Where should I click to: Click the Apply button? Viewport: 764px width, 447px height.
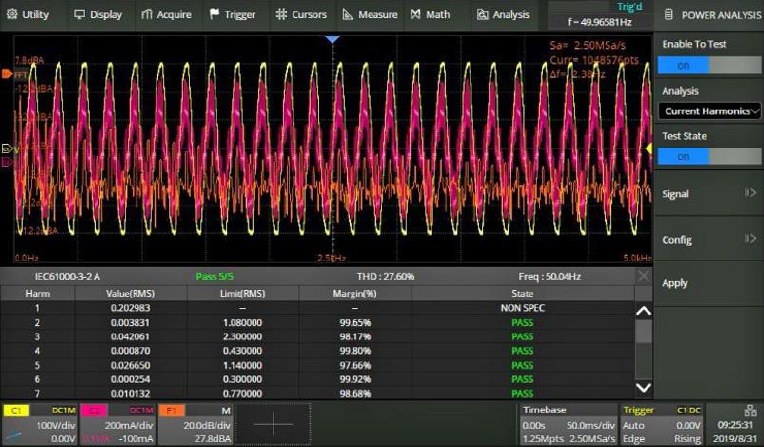[x=709, y=283]
